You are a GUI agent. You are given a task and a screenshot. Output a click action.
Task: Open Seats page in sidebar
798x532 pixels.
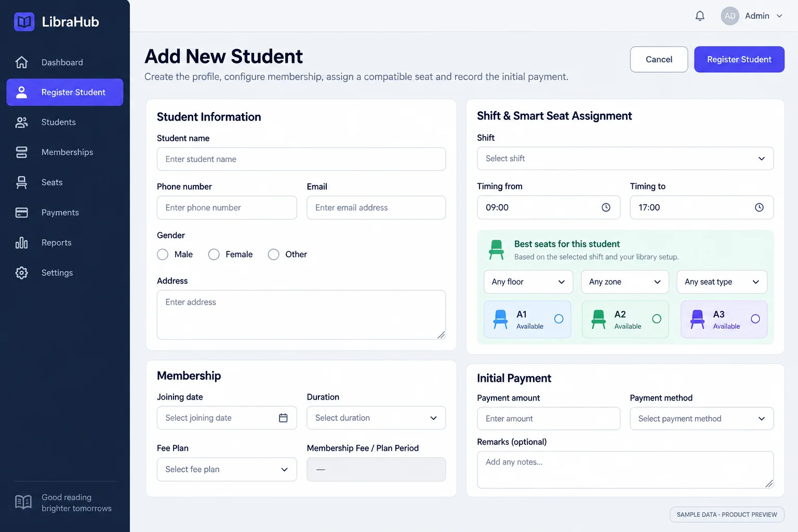64,182
